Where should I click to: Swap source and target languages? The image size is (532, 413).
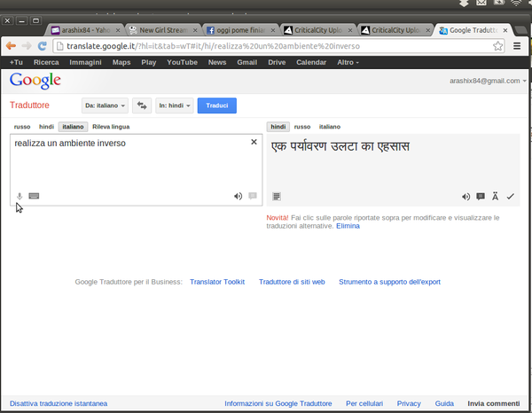pyautogui.click(x=142, y=105)
